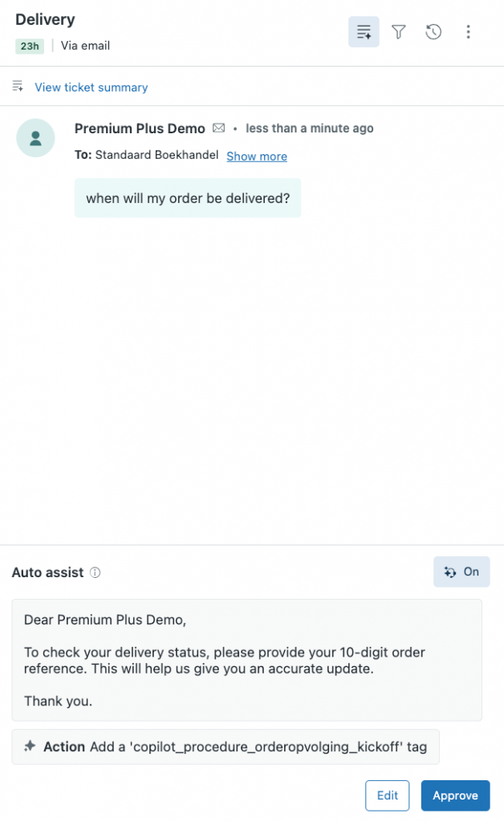Screen dimensions: 504x822
Task: Click the Delivery ticket title
Action: point(45,19)
